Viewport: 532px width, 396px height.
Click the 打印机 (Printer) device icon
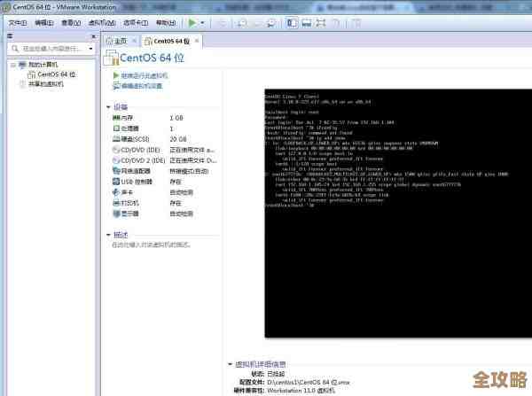click(x=116, y=203)
